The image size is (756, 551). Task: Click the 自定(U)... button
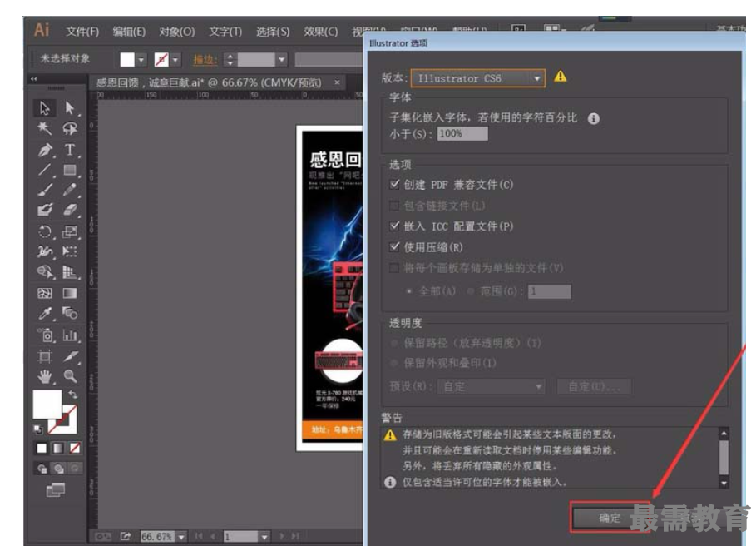click(x=594, y=386)
